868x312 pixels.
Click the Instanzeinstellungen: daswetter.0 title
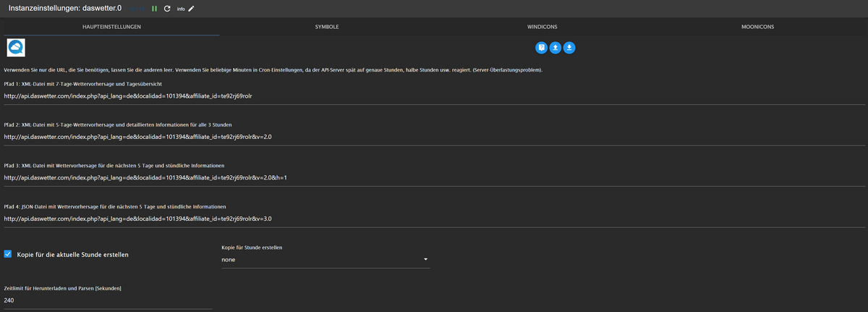[x=65, y=8]
